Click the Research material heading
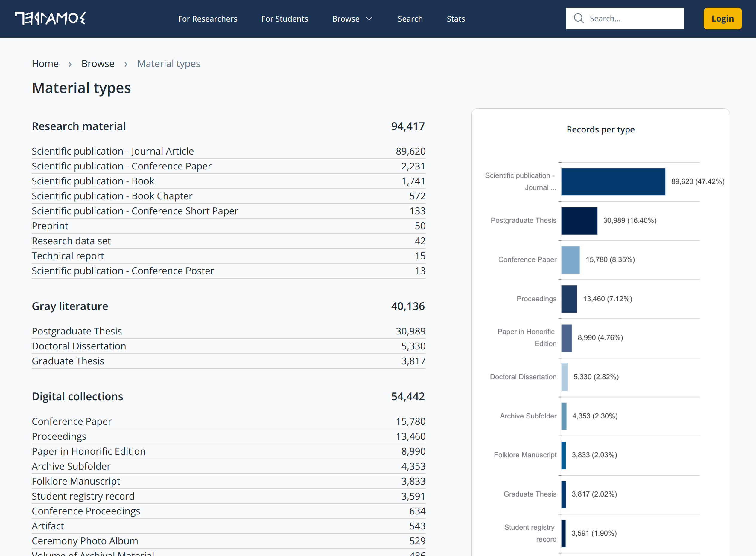The height and width of the screenshot is (556, 756). click(x=79, y=126)
